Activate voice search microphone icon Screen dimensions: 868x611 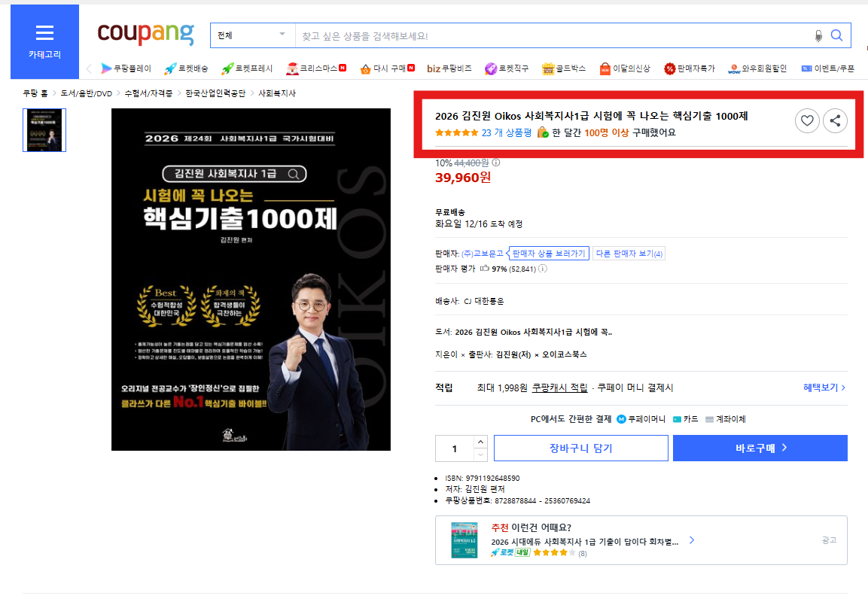[x=818, y=36]
